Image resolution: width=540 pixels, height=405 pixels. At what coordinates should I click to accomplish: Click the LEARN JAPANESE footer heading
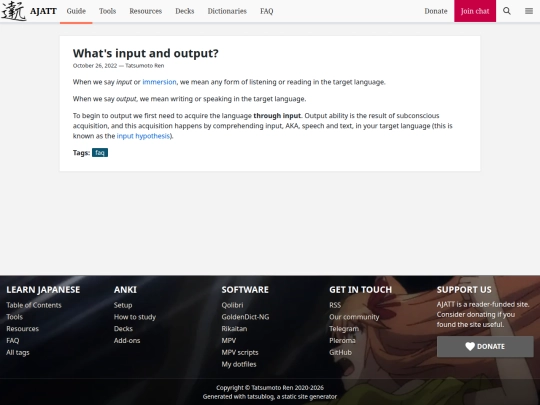(x=43, y=290)
